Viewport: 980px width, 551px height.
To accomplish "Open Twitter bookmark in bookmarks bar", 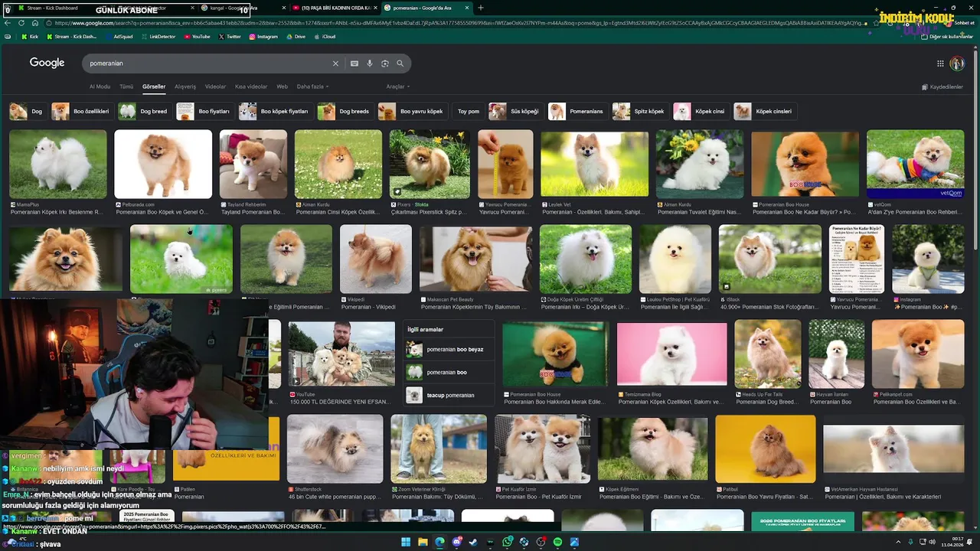I will tap(230, 36).
